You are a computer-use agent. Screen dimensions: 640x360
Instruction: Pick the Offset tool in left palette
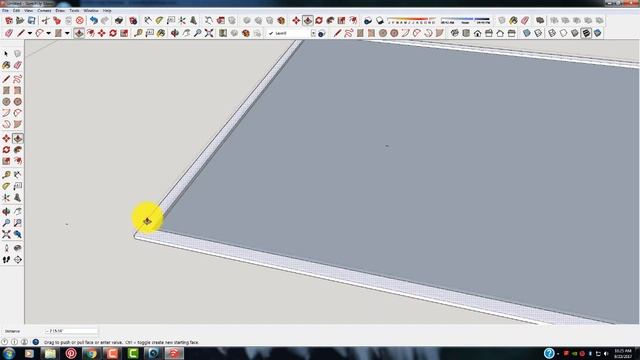[x=18, y=161]
